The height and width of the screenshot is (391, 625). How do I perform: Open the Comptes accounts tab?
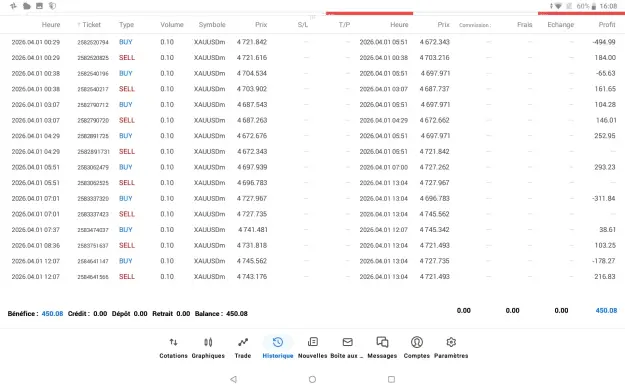point(417,348)
